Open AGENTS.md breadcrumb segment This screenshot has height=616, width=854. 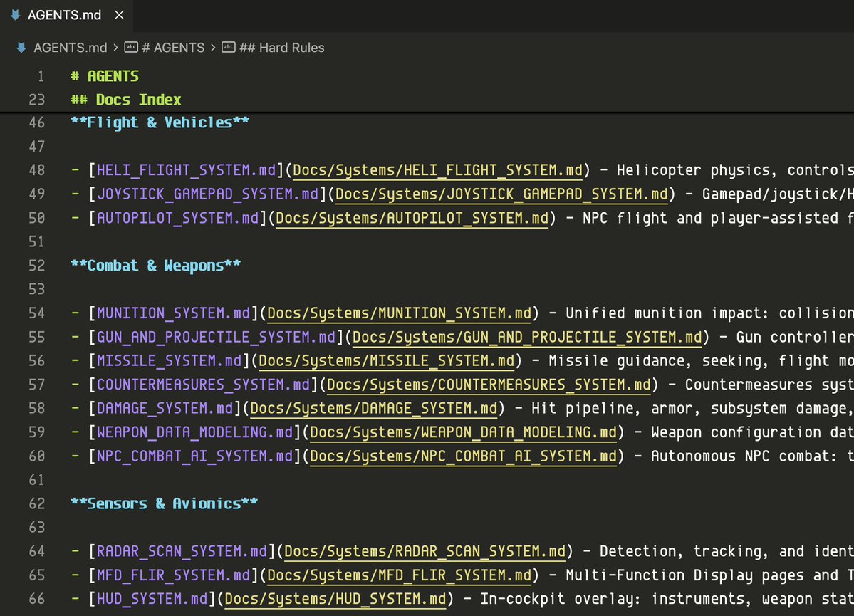pos(71,48)
